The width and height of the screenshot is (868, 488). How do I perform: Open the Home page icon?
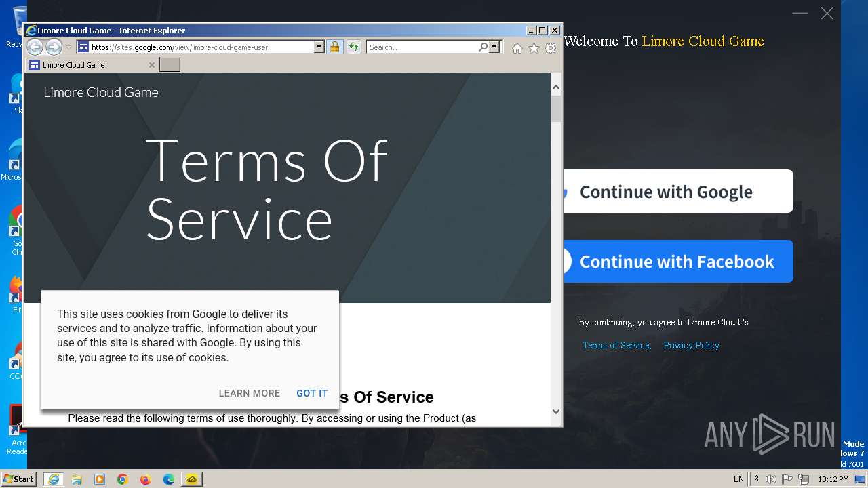517,48
